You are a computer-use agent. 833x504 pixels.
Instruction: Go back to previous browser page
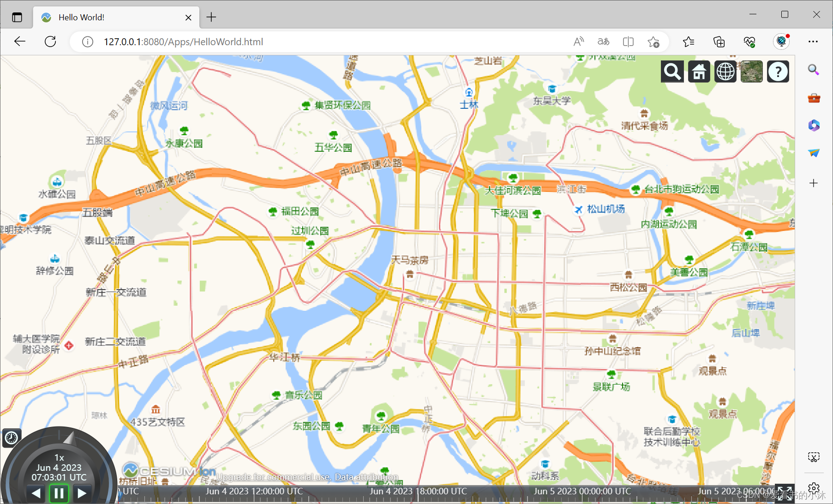click(x=20, y=42)
